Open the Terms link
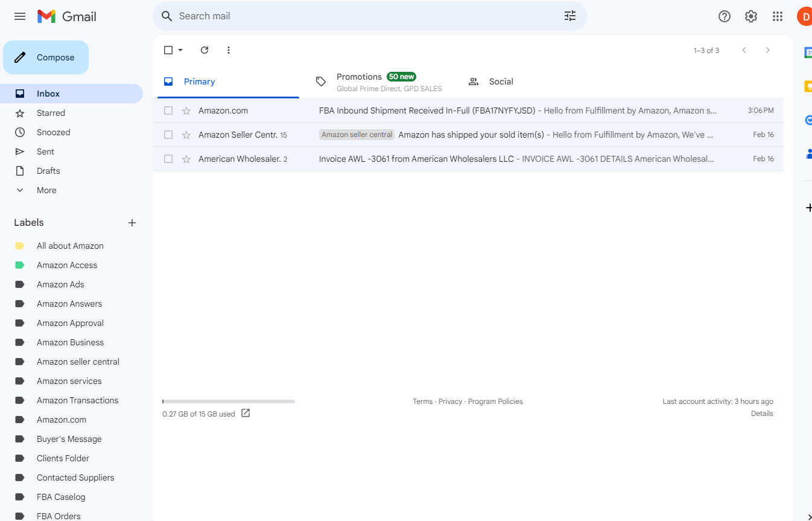Screen dimensions: 812x521 (x=422, y=401)
